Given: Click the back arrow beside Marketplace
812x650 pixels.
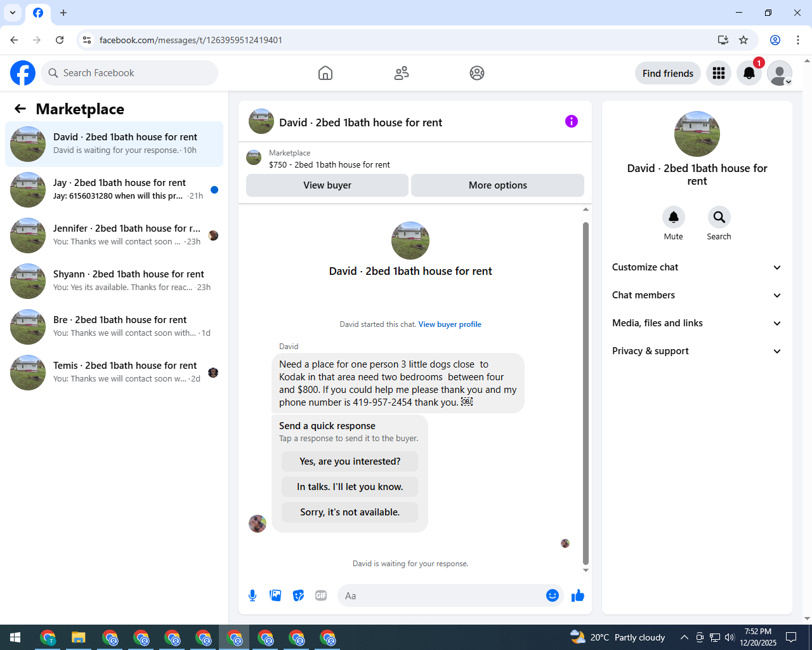Looking at the screenshot, I should pyautogui.click(x=20, y=109).
